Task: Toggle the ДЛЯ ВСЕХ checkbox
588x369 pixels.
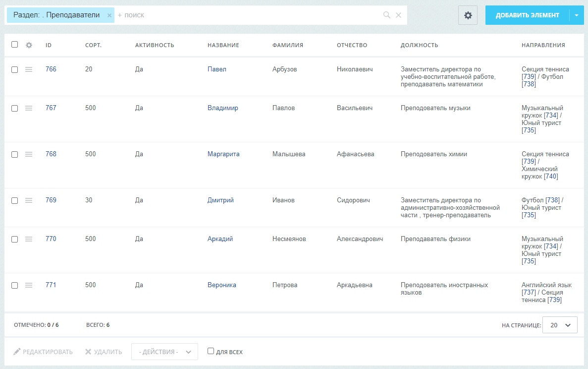Action: coord(211,351)
